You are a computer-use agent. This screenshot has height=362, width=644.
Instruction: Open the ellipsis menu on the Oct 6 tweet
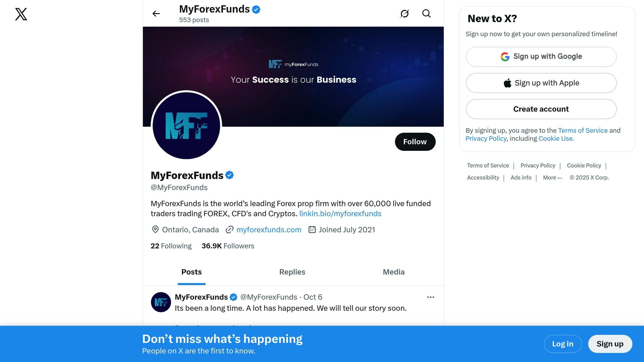(x=430, y=297)
